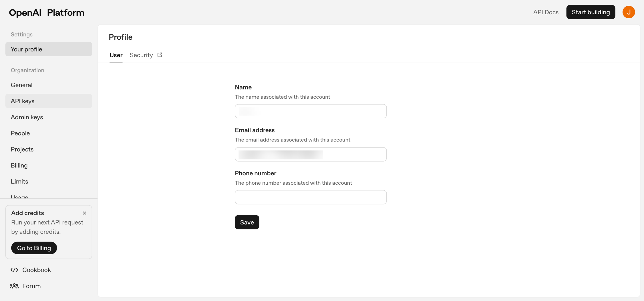Open the Security tab
Screen dimensions: 644x301
click(x=141, y=55)
